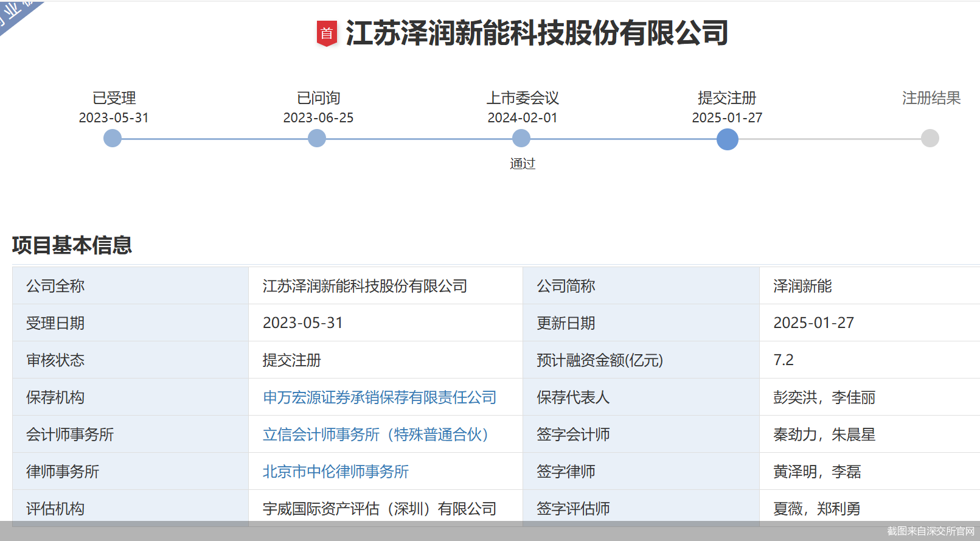The height and width of the screenshot is (541, 980).
Task: Click the company title 江苏泽润新能科技股份有限公司 heading
Action: 537,33
